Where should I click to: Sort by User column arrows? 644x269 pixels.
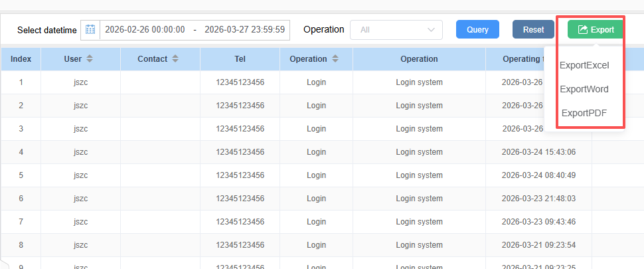pyautogui.click(x=90, y=59)
